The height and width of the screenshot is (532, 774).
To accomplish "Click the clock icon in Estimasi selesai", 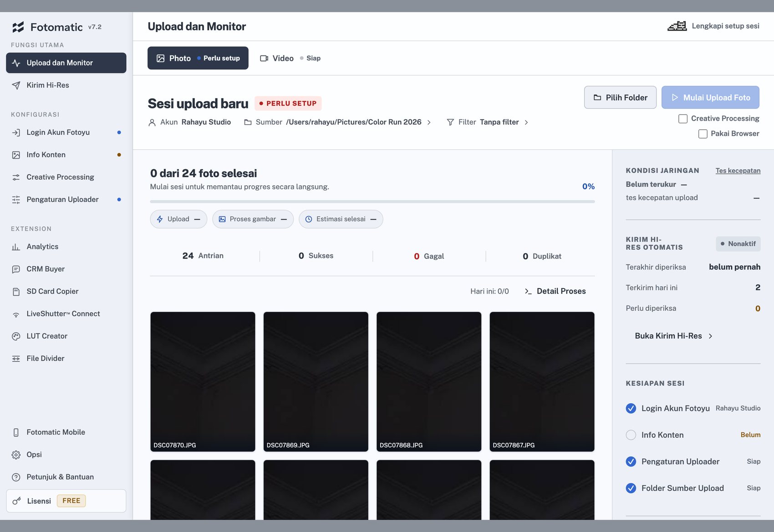I will [x=309, y=219].
